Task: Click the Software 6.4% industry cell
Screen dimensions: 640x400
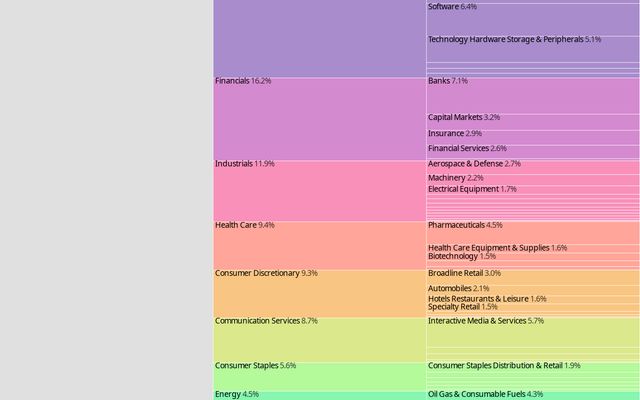Action: (532, 16)
